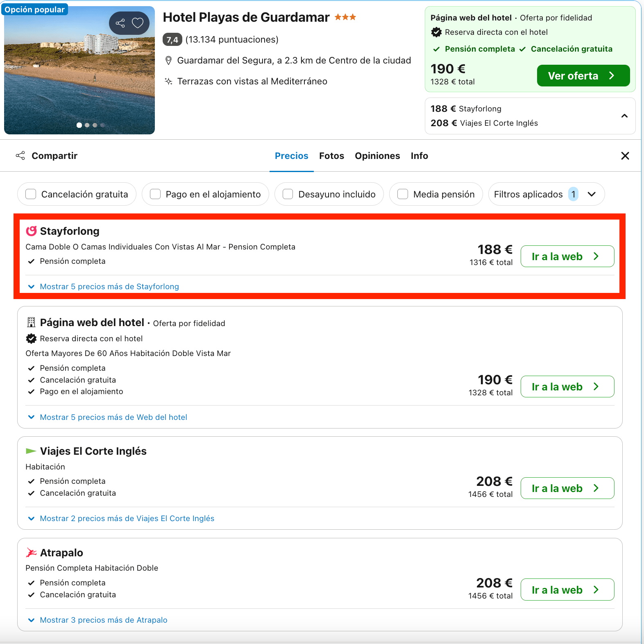Click the green Ver oferta button
Screen dimensions: 644x644
(583, 76)
